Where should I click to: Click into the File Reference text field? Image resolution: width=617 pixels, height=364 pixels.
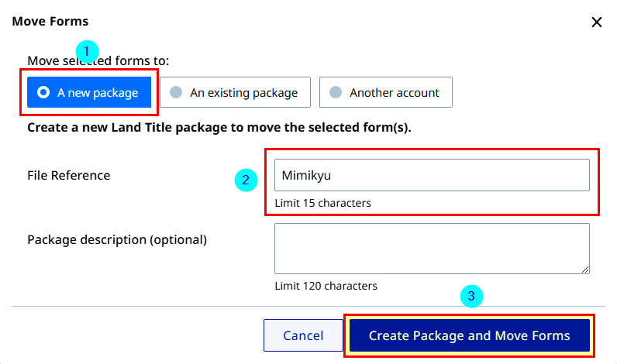point(432,175)
